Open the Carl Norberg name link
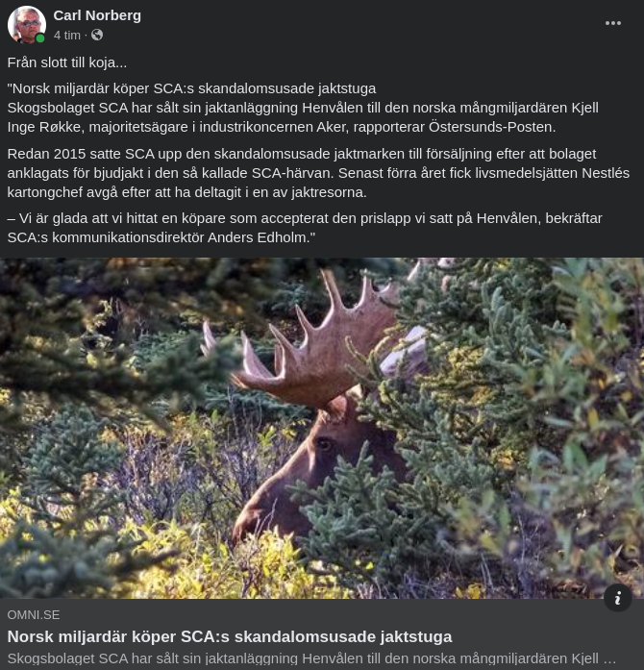644x670 pixels. (97, 14)
